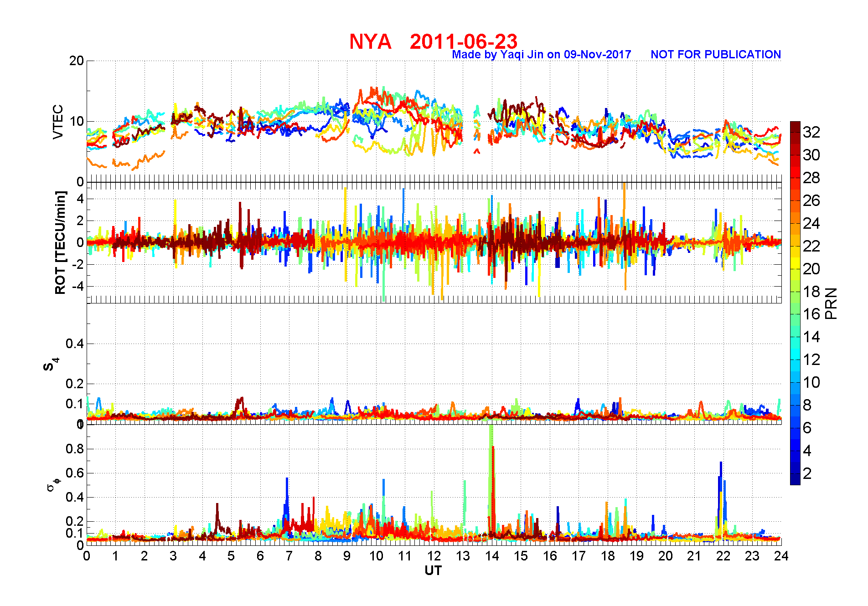
Task: Click the 'ROT [TECU/min]' axis label
Action: pos(60,242)
